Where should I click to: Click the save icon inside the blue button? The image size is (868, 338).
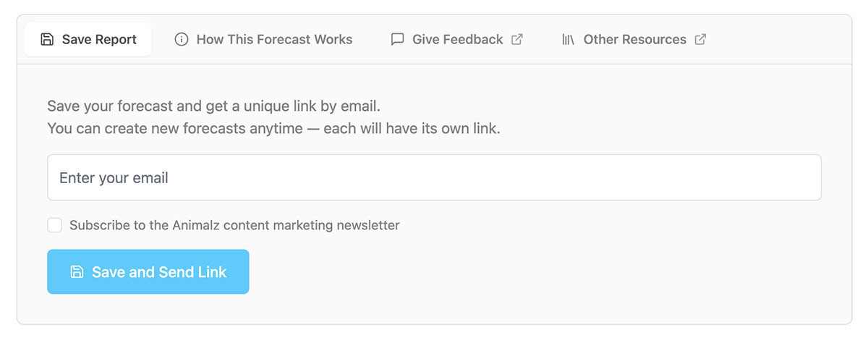77,272
